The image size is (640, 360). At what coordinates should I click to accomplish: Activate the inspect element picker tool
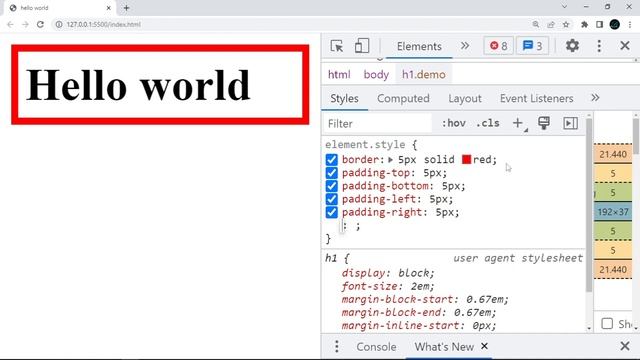[x=337, y=46]
